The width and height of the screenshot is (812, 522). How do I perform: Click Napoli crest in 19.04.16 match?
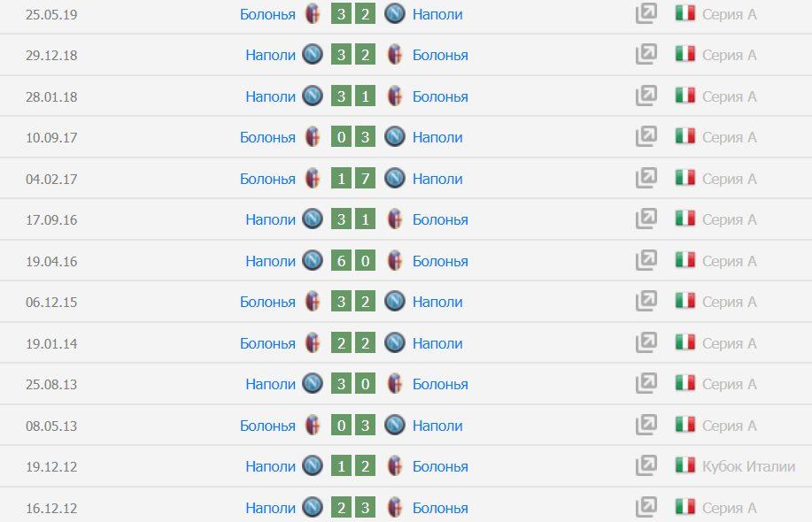[x=313, y=261]
